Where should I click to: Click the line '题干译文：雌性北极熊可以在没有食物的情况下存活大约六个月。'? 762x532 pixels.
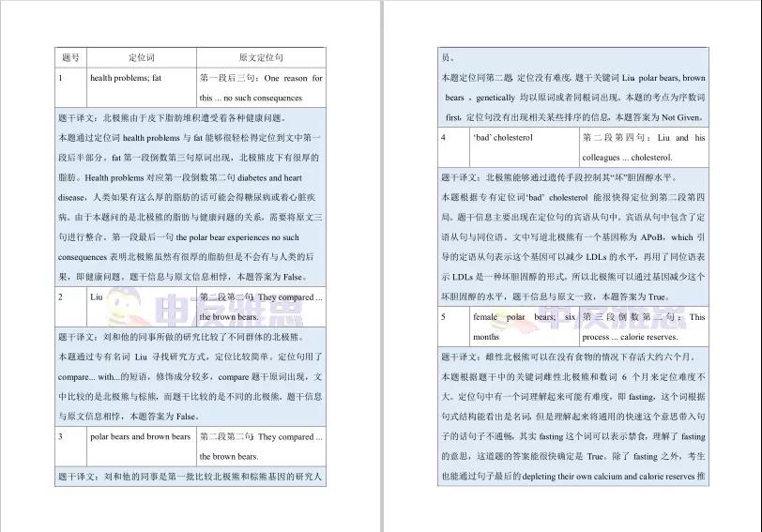pos(569,357)
